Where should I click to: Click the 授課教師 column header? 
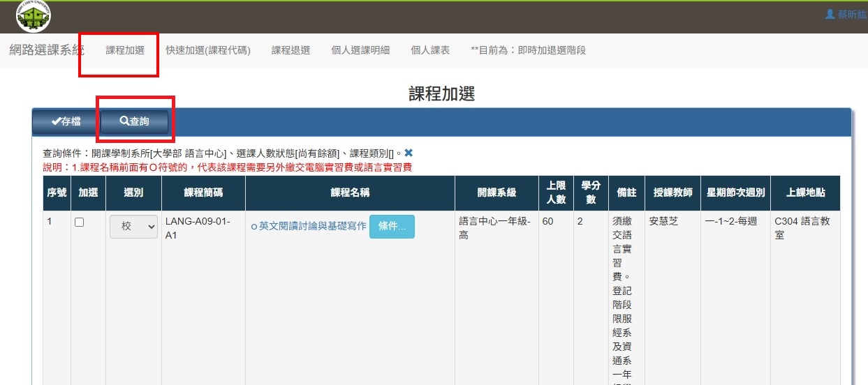672,193
